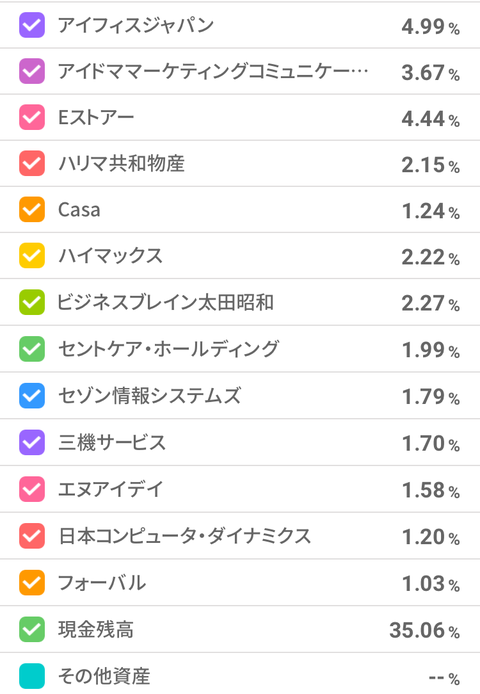
Task: Toggle the green 現金残高 checkbox
Action: pyautogui.click(x=32, y=629)
